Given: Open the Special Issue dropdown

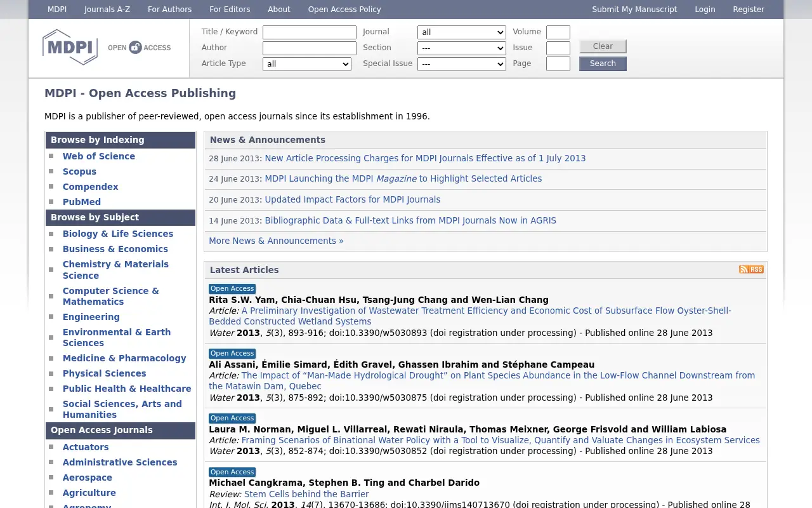Looking at the screenshot, I should point(462,64).
